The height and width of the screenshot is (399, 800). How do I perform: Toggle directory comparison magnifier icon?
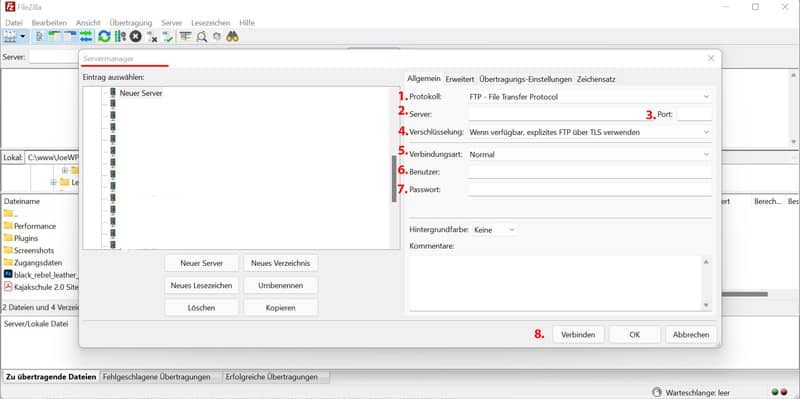tap(202, 37)
